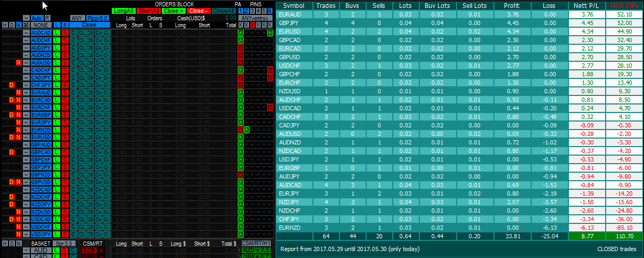Sort report by Loss column header
Image resolution: width=644 pixels, height=258 pixels.
[550, 5]
